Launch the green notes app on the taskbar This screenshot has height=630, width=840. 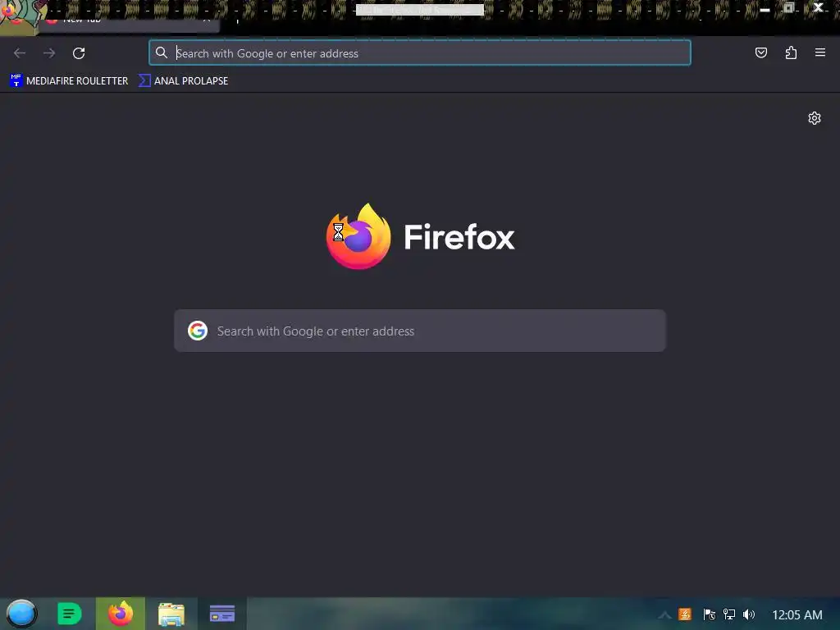[69, 614]
